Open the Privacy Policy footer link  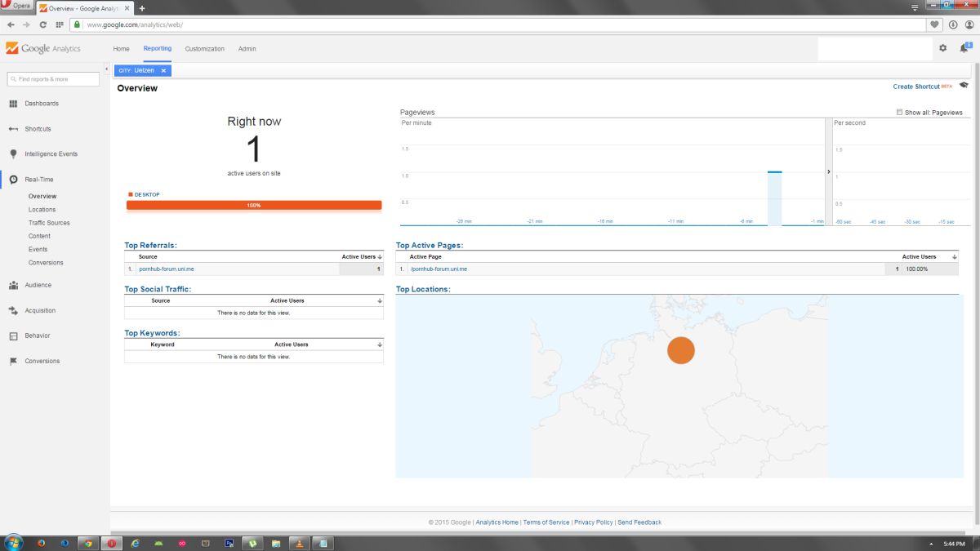[x=594, y=522]
